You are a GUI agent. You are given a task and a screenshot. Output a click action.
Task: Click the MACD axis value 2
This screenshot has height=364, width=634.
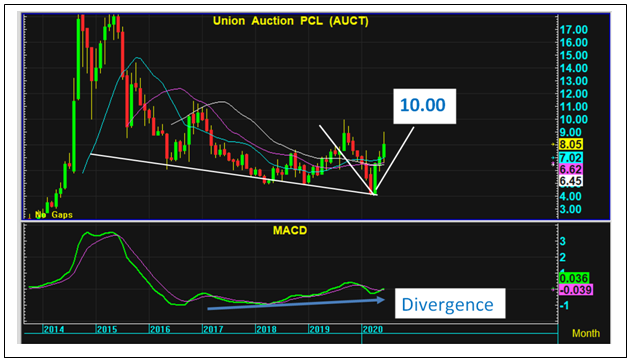click(x=563, y=257)
